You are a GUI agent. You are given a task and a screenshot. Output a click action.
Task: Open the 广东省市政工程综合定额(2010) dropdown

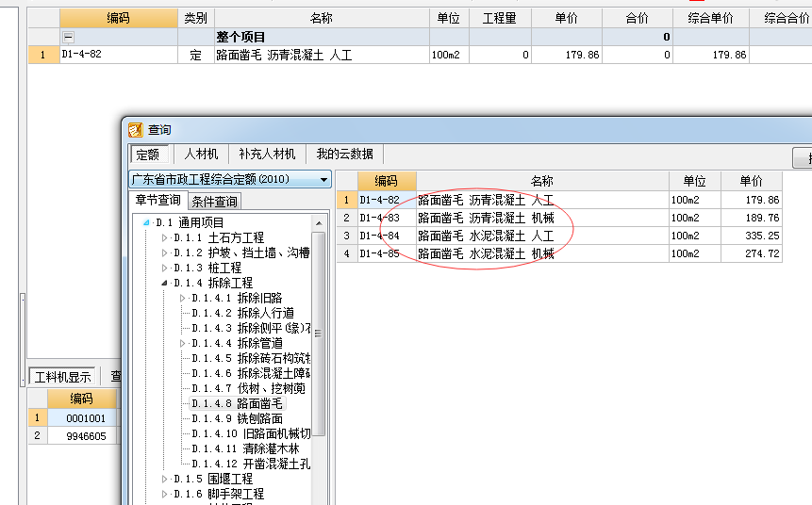click(323, 180)
